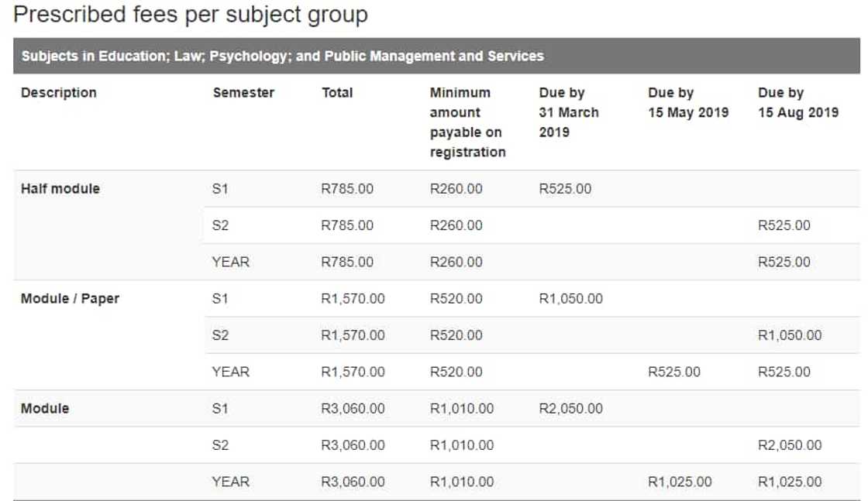Select the "Total" column header

337,93
